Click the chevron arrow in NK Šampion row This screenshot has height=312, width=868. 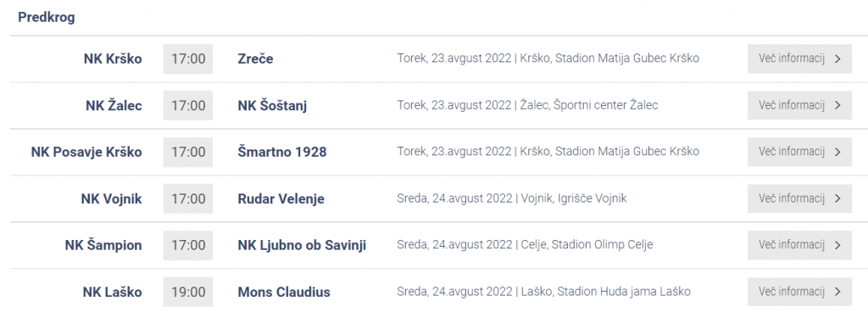837,245
